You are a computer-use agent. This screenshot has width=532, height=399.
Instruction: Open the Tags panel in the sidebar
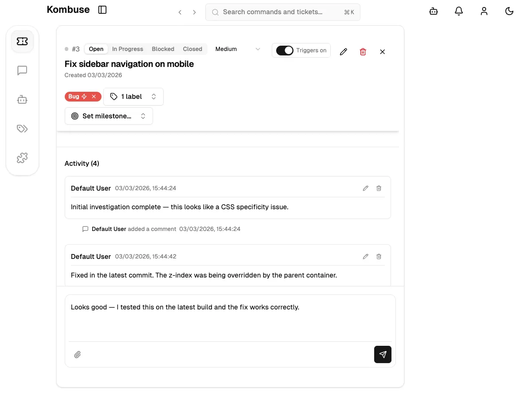pyautogui.click(x=22, y=129)
